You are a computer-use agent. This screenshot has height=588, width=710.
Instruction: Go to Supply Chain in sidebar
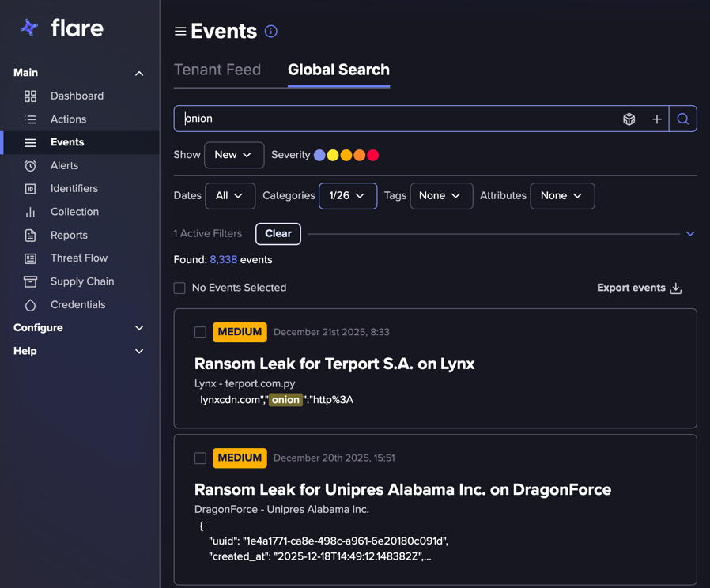[82, 281]
